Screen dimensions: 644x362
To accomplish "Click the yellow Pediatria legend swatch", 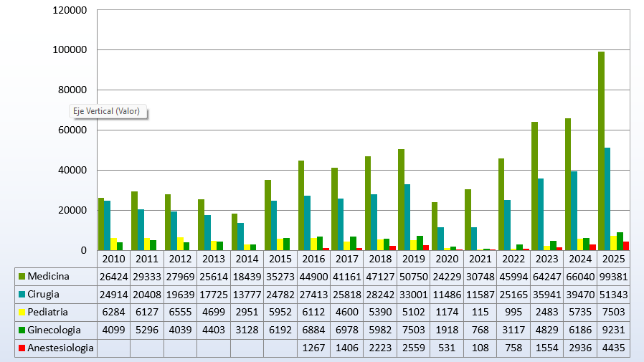I will (22, 313).
